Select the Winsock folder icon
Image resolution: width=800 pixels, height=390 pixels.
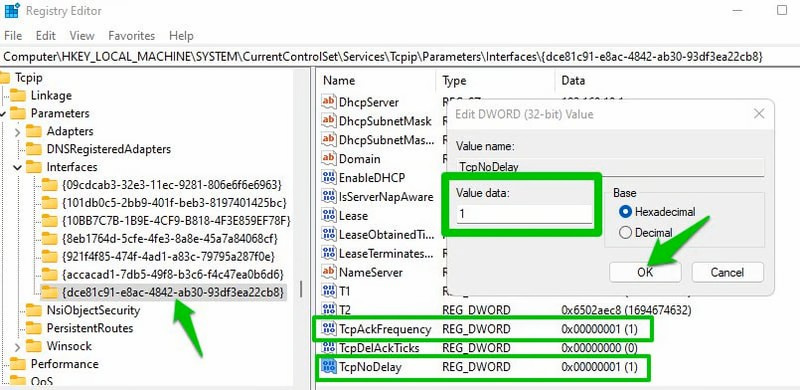(x=34, y=346)
